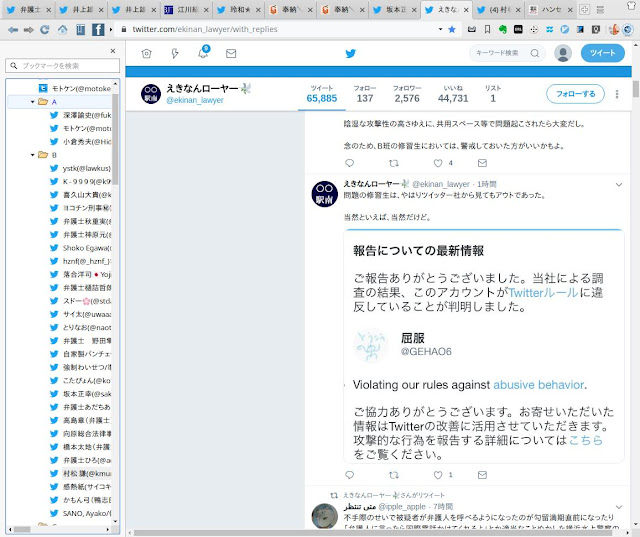Viewport: 640px width, 537px height.
Task: Open options chevron on 1時間 tweet
Action: 619,185
